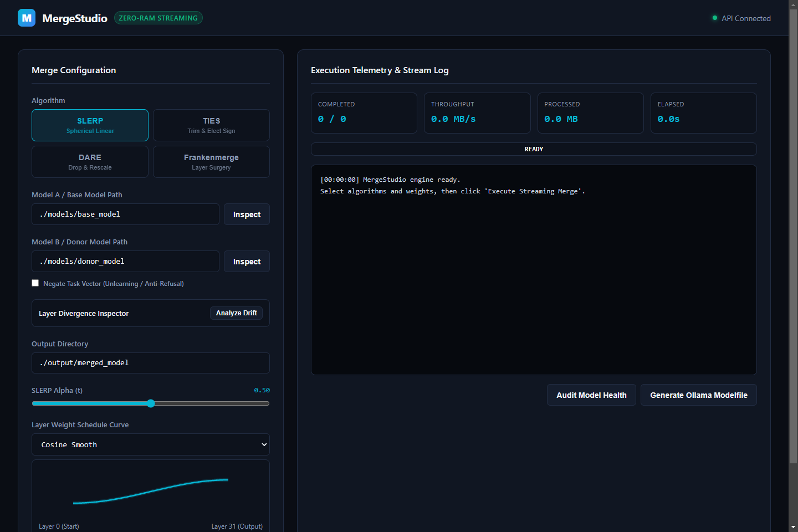
Task: Click the READY progress status bar
Action: tap(534, 149)
